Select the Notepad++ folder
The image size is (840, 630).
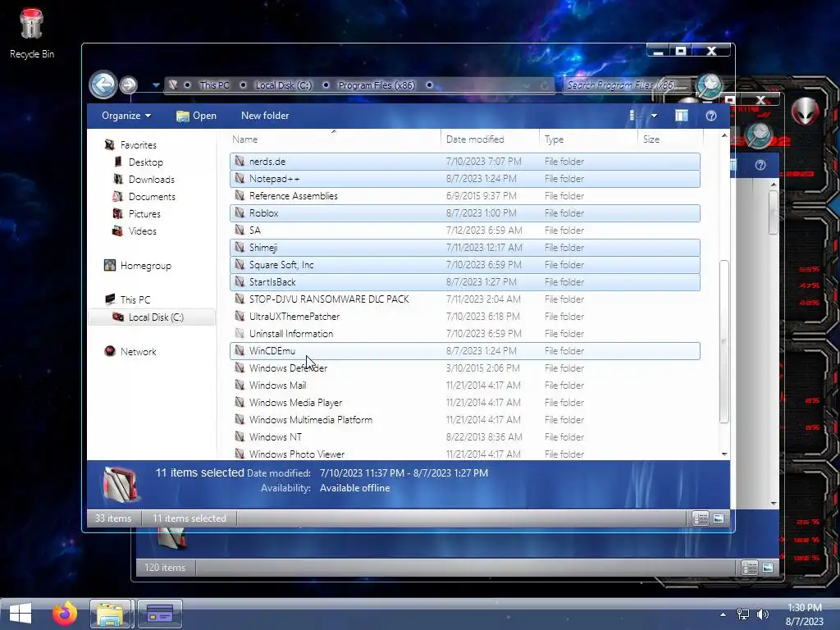464,178
